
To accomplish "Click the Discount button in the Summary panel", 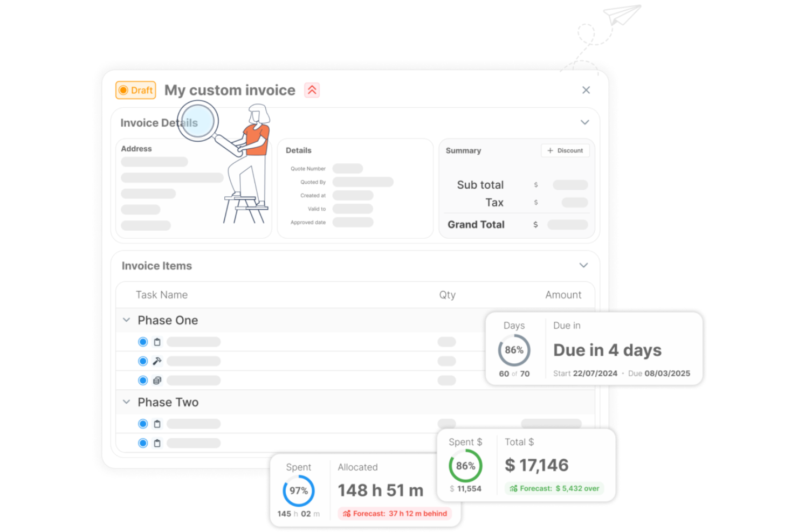I will (565, 150).
